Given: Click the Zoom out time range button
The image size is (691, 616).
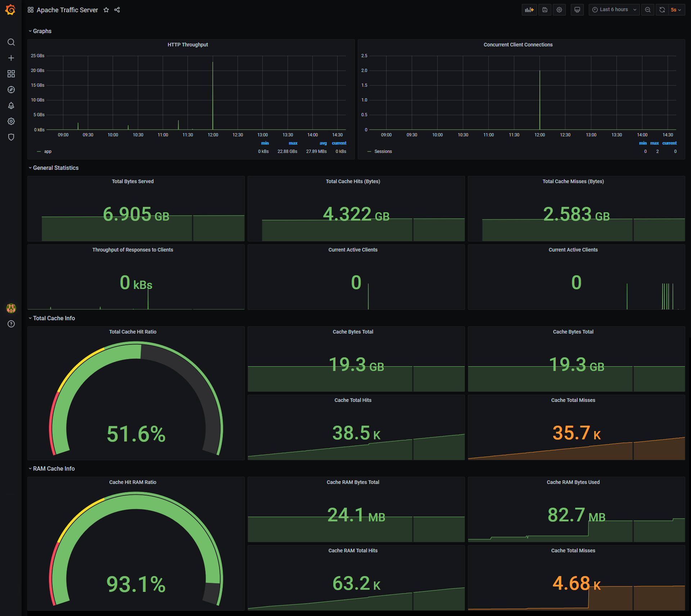Looking at the screenshot, I should (648, 10).
